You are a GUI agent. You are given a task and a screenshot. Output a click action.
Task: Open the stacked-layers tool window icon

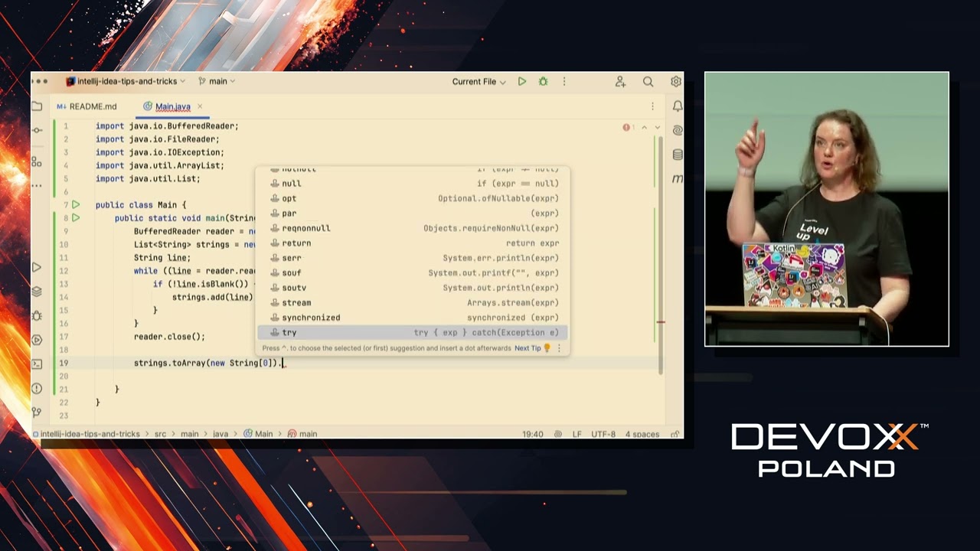[37, 292]
